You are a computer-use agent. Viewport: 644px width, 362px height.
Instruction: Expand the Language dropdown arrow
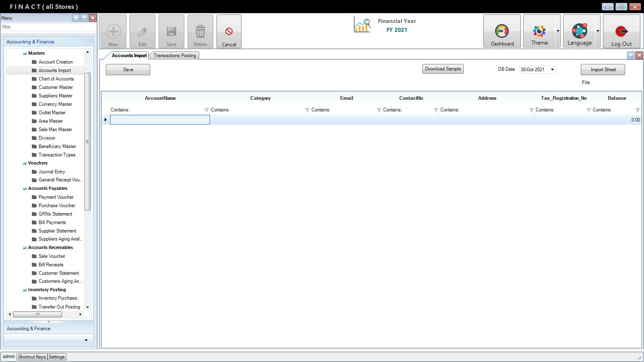pos(598,31)
